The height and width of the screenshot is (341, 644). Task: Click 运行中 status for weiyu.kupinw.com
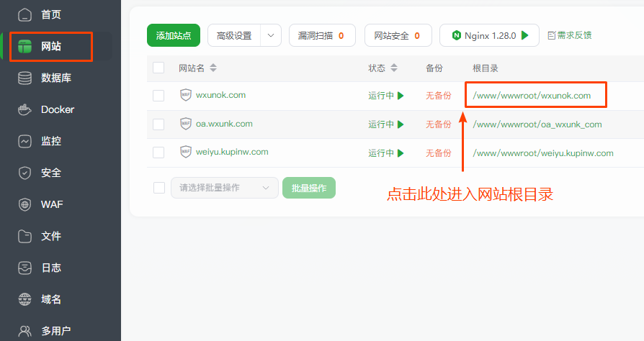[381, 153]
